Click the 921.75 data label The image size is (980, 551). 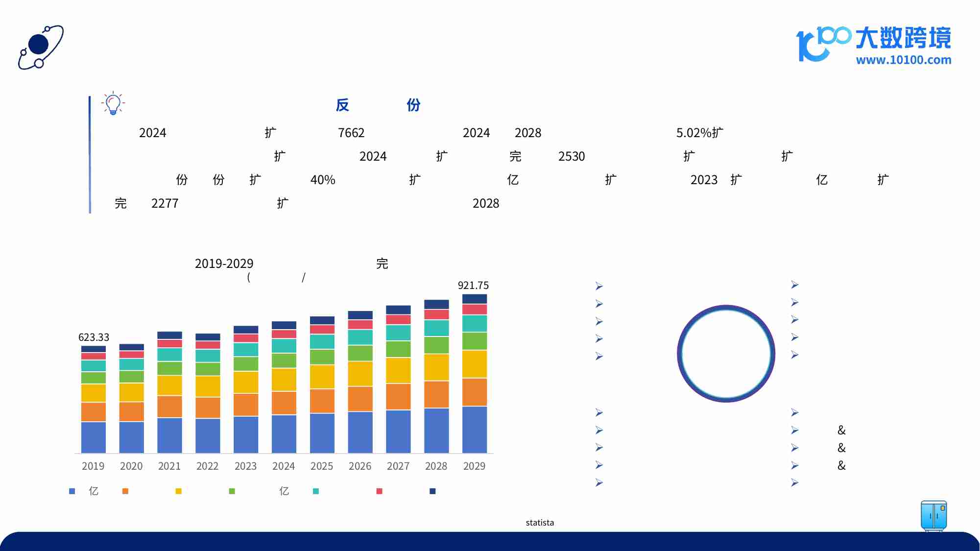[473, 286]
